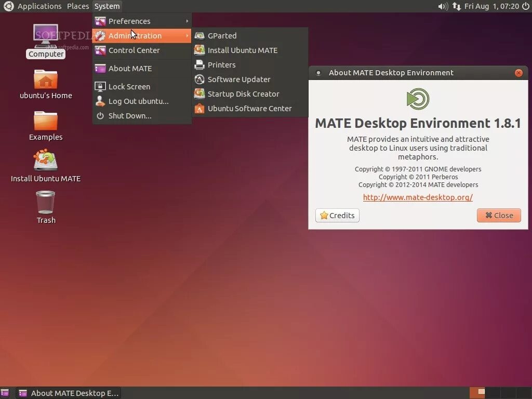Click the Printers icon in submenu
The image size is (532, 399).
point(199,65)
